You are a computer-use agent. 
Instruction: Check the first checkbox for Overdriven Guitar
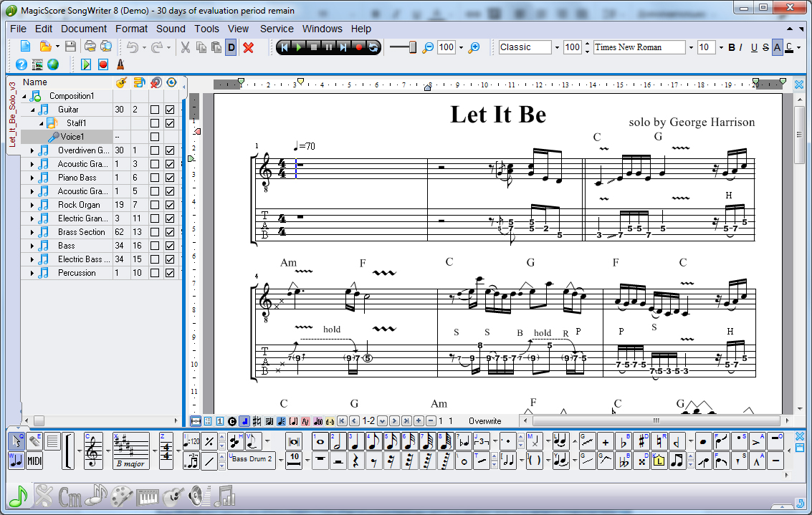(154, 150)
